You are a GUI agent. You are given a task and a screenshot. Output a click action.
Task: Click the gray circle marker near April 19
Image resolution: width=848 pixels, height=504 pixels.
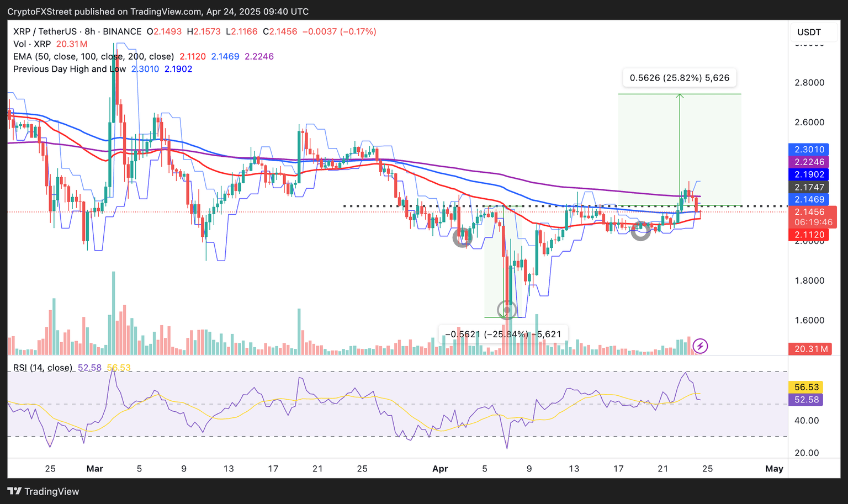pyautogui.click(x=640, y=231)
